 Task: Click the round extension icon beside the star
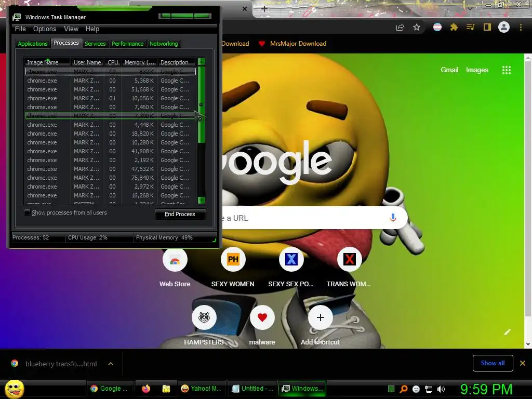[437, 27]
